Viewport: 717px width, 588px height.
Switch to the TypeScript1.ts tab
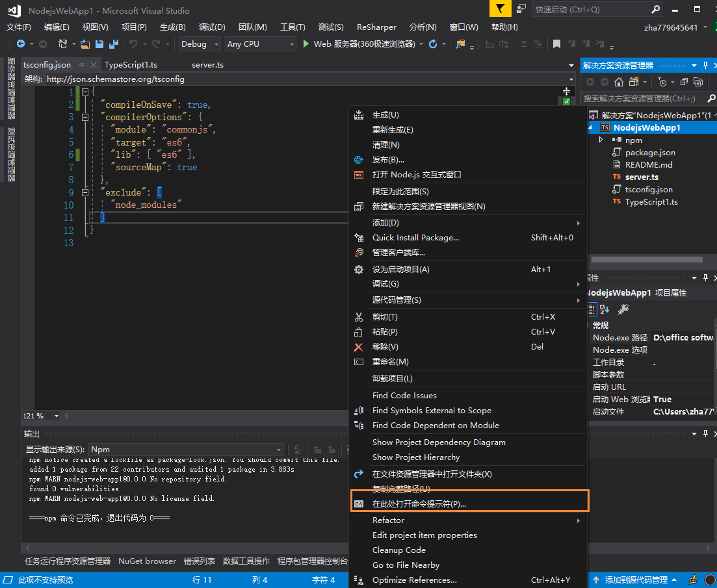tap(131, 65)
